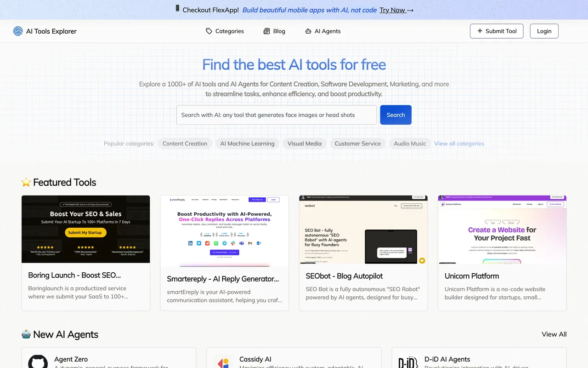
Task: Click the AI Agents robot icon
Action: click(308, 31)
